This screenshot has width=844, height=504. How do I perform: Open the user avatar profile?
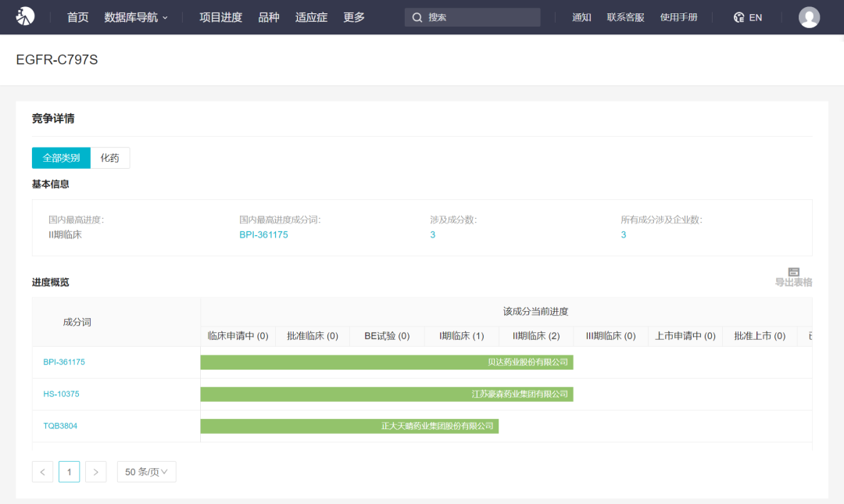tap(809, 17)
